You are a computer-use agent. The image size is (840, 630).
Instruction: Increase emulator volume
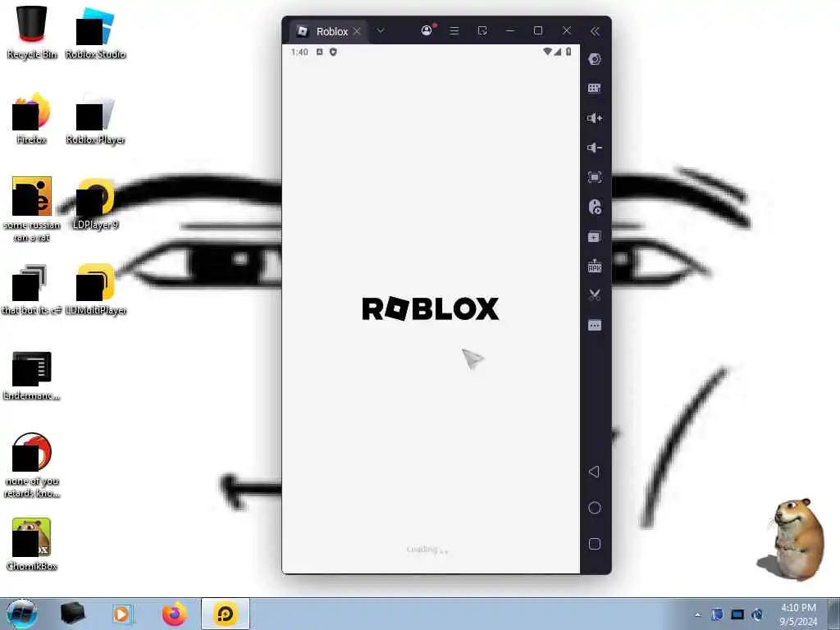click(x=595, y=118)
